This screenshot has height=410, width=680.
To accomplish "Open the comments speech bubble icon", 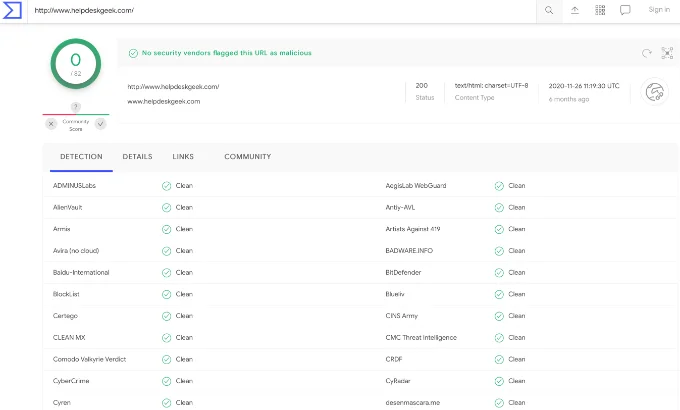I will pos(625,10).
